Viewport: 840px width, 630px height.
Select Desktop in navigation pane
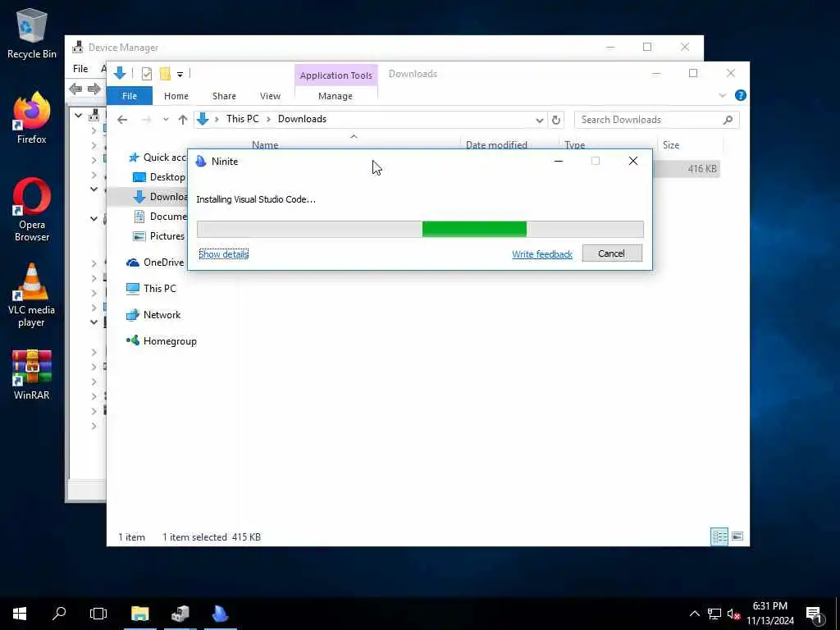160,177
